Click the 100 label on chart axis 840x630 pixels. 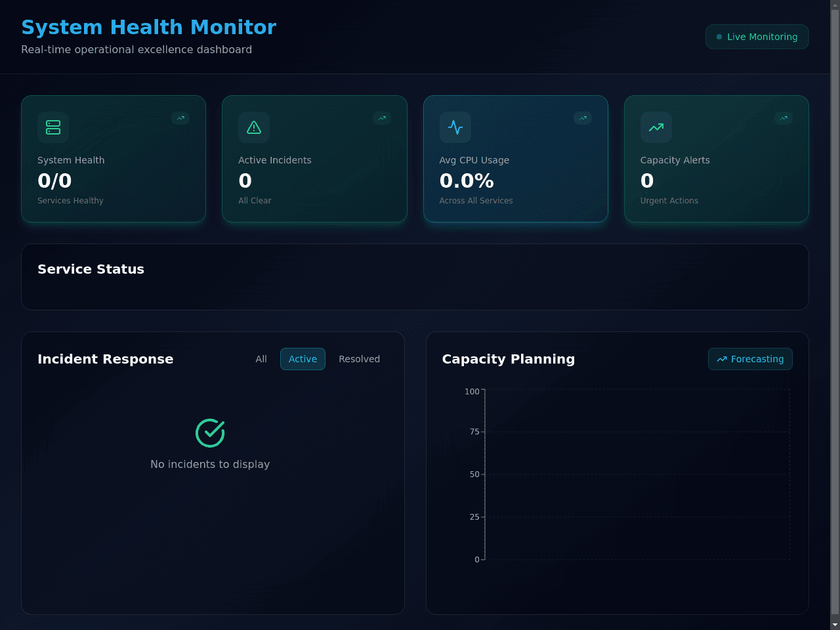point(472,392)
